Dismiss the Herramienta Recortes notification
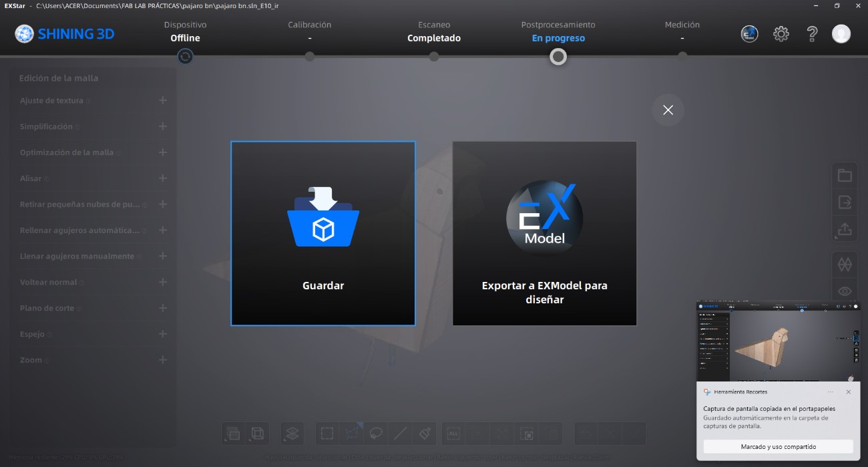 [849, 392]
